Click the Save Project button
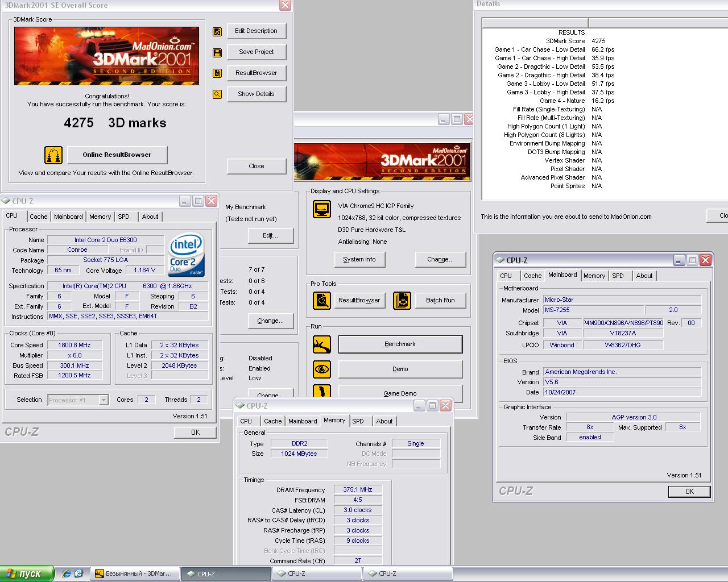 tap(256, 52)
